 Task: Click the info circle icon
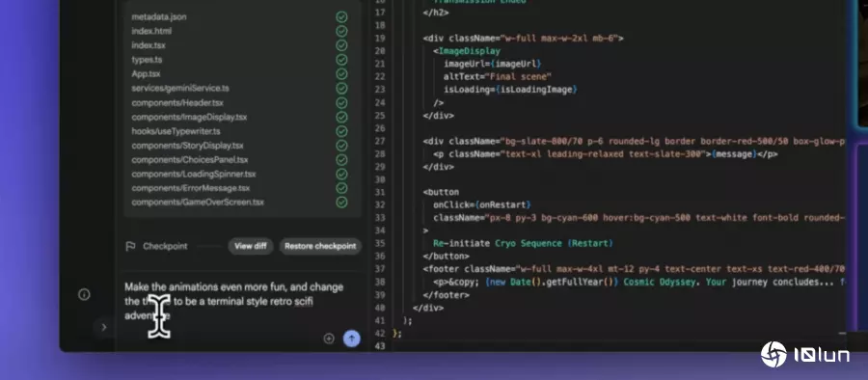84,295
